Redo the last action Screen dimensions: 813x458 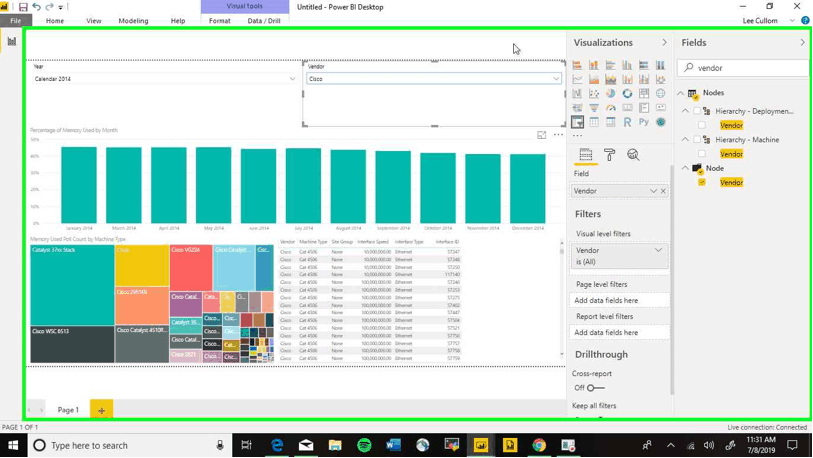tap(49, 7)
